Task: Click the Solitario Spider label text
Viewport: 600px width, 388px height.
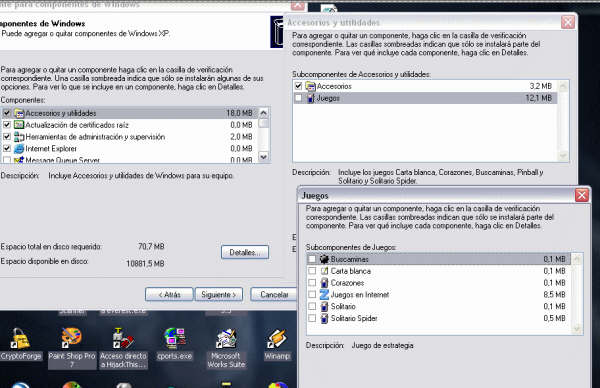Action: 354,318
